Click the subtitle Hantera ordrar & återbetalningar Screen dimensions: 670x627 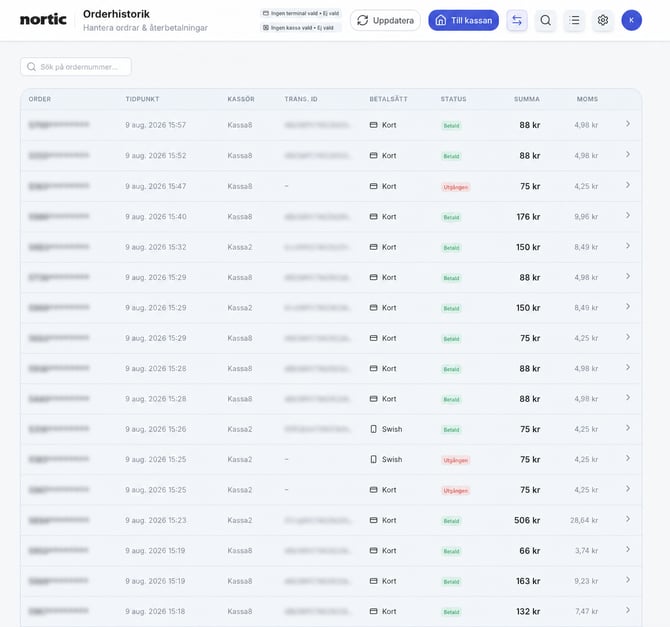pyautogui.click(x=145, y=28)
